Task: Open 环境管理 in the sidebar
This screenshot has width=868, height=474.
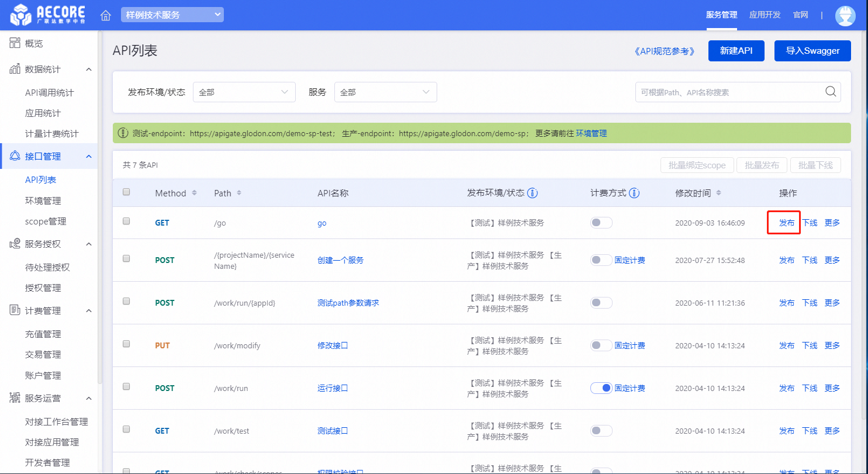Action: 43,200
